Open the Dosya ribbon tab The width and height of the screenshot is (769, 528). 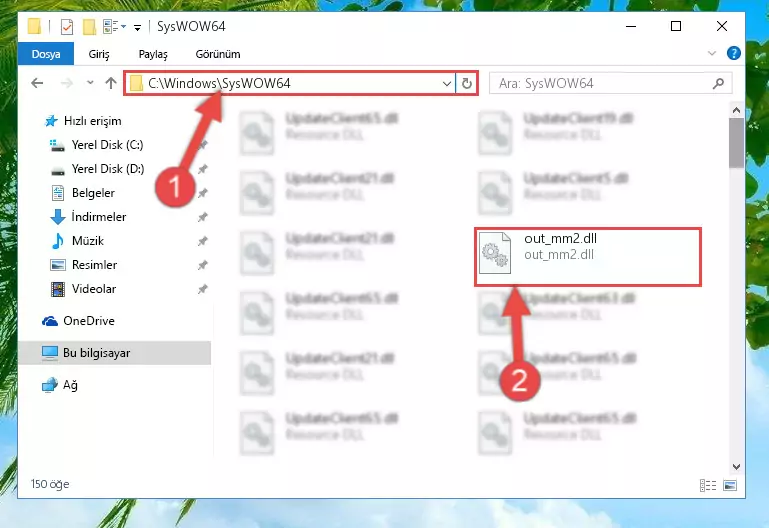click(x=46, y=54)
